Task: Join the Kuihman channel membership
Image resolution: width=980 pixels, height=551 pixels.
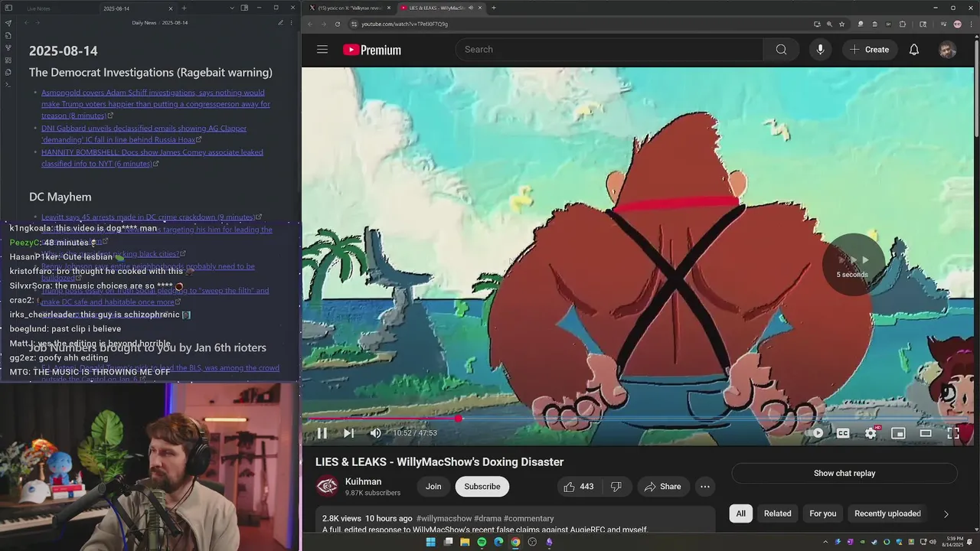Action: point(433,487)
